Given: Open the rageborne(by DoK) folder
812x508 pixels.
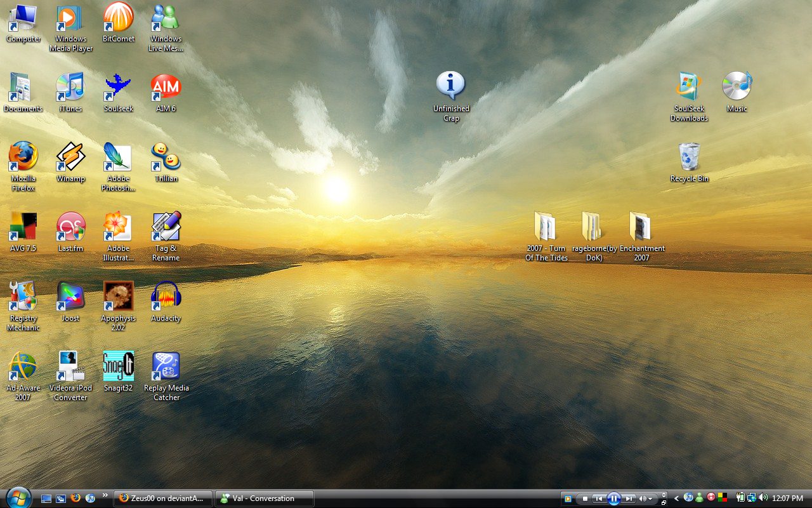Looking at the screenshot, I should click(x=594, y=237).
